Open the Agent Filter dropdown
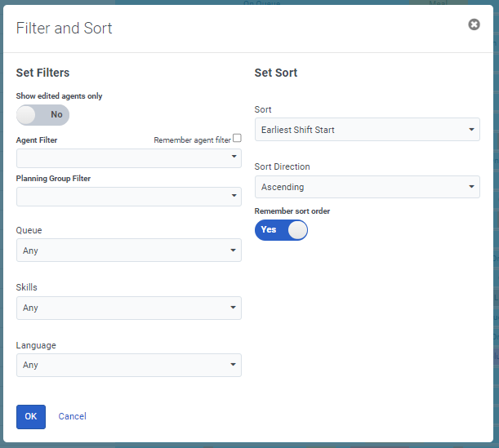Viewport: 499px width, 448px height. (x=128, y=158)
